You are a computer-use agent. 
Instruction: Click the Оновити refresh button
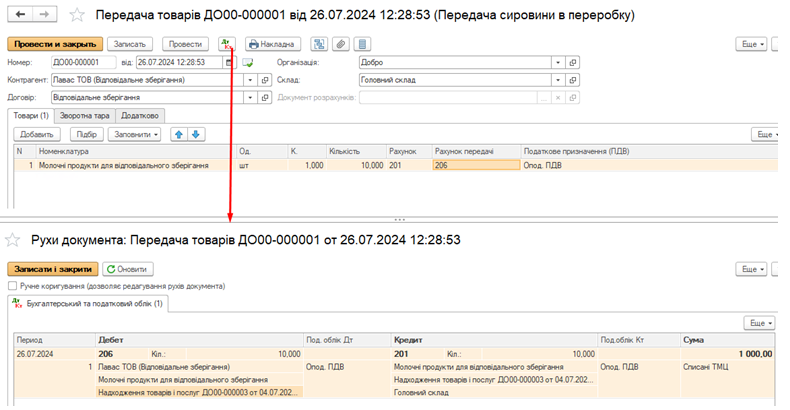(x=128, y=269)
